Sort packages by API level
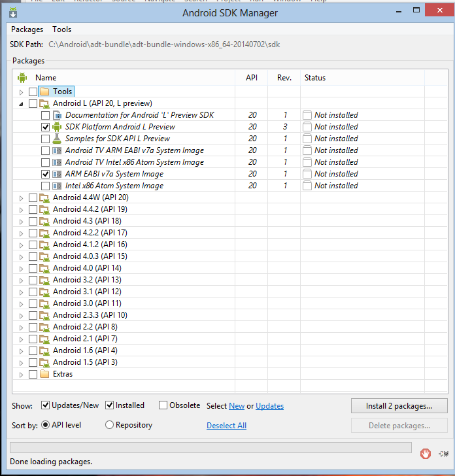Image resolution: width=455 pixels, height=476 pixels. click(45, 425)
